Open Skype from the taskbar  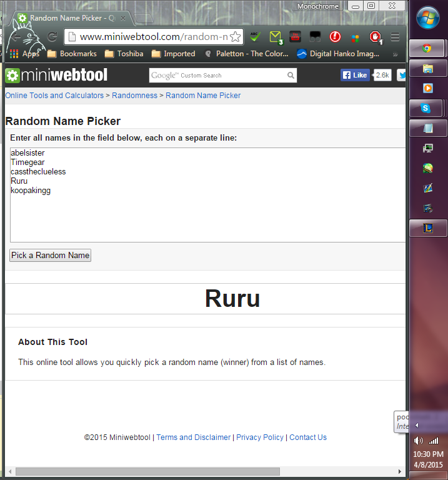pyautogui.click(x=426, y=108)
